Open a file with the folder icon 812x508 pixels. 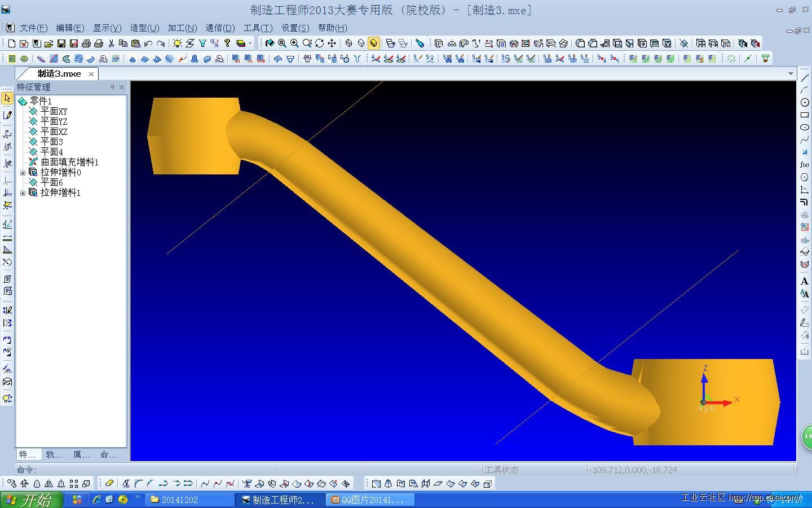[x=49, y=43]
